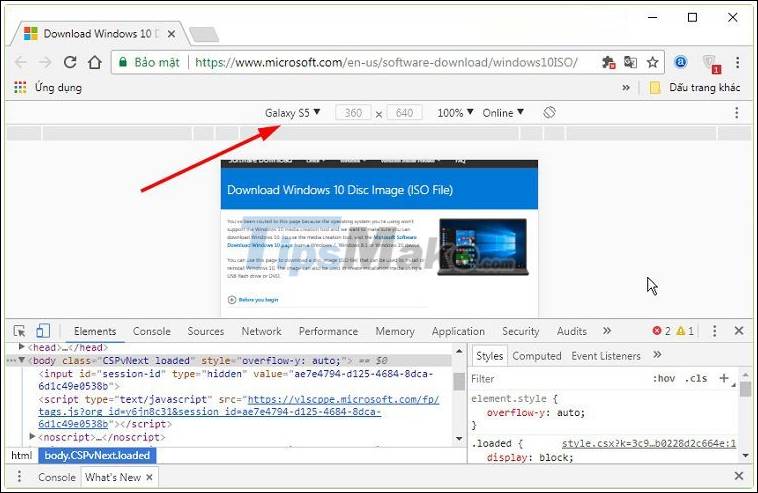Click the width field showing 360
The height and width of the screenshot is (493, 758).
tap(353, 113)
